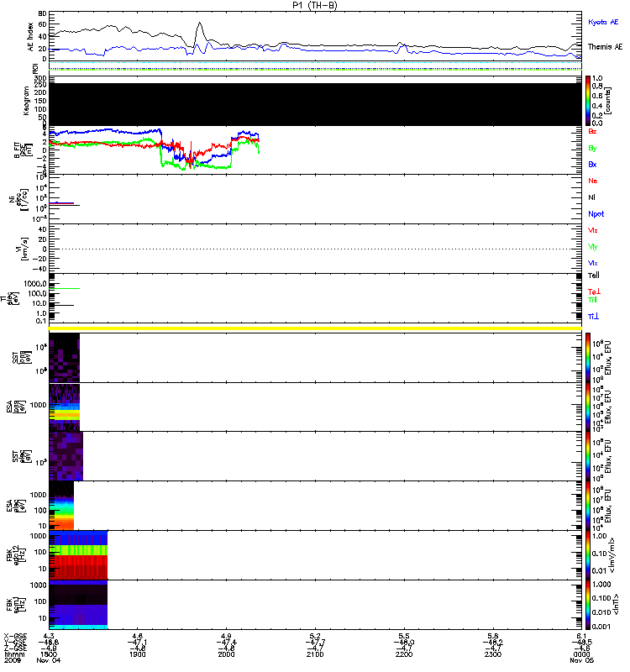Click the 2100 time axis label

coord(315,654)
